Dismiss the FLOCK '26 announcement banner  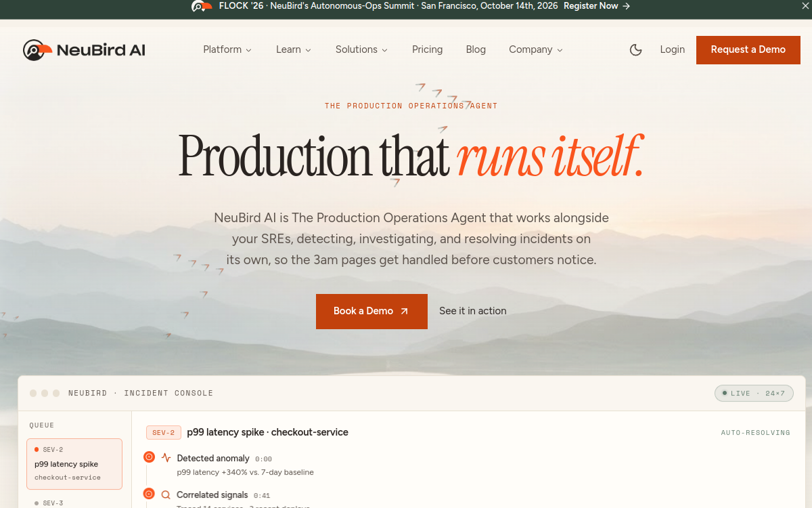click(x=805, y=5)
